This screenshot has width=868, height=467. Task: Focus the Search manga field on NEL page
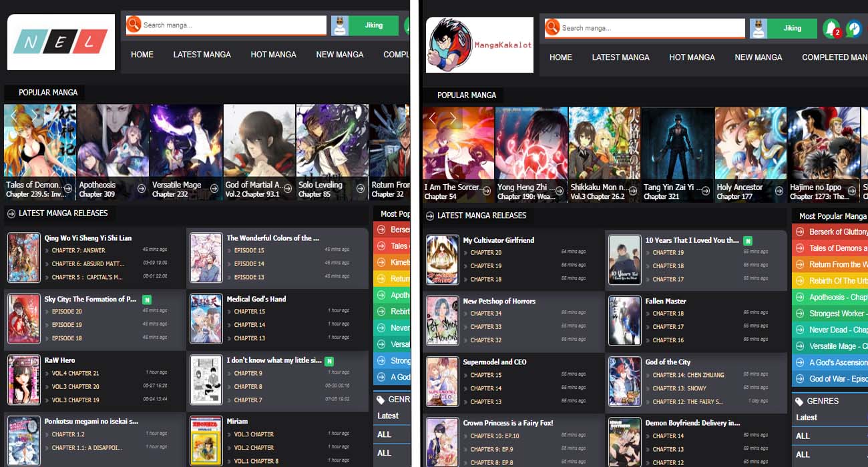[x=234, y=25]
